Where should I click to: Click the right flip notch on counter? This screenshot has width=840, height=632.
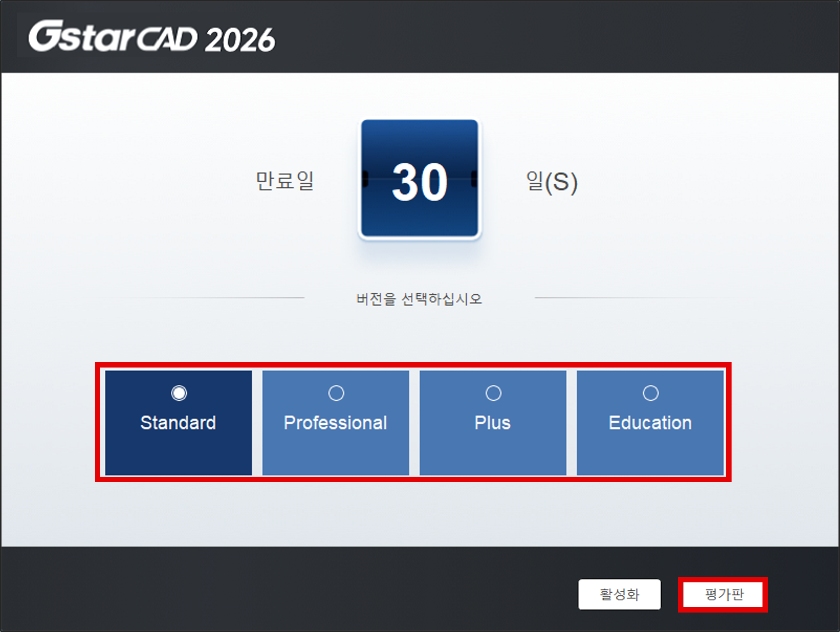[x=474, y=179]
